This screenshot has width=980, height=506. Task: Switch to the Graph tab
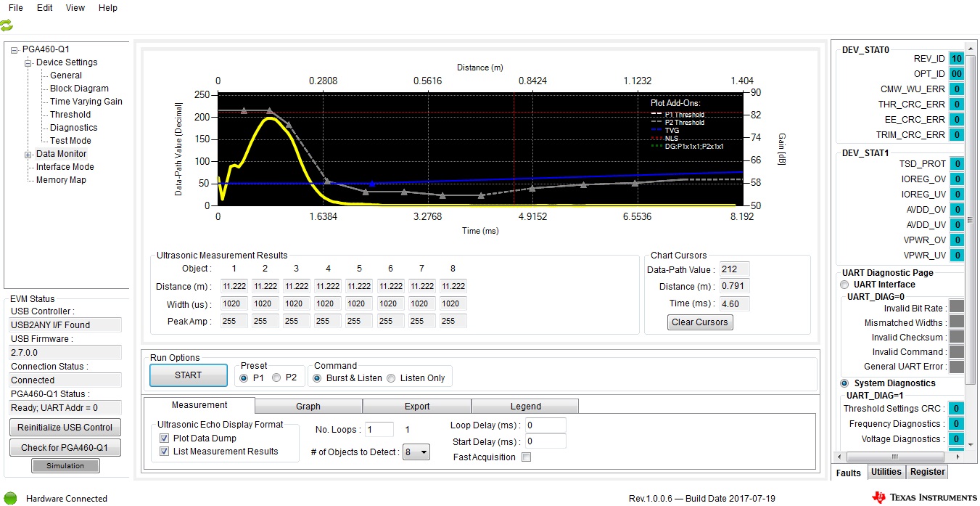(308, 407)
